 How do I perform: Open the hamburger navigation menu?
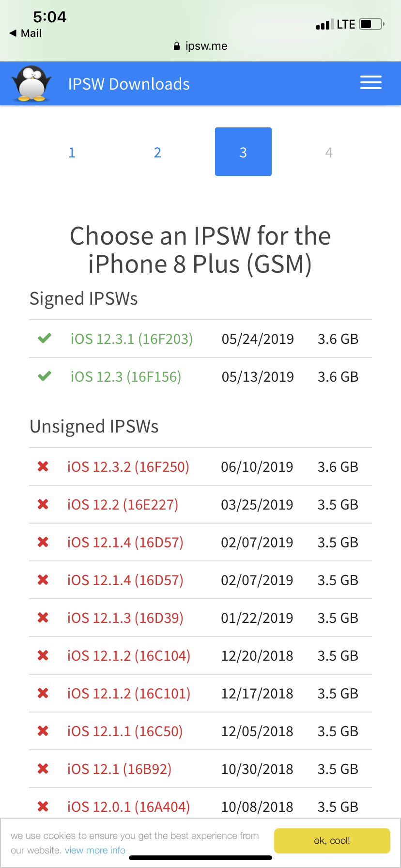point(370,83)
